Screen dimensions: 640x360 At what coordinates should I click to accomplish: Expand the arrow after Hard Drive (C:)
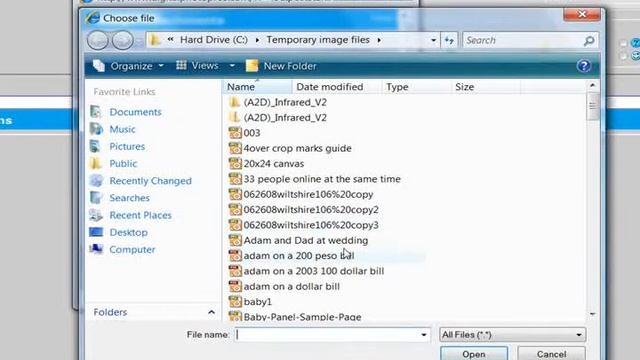[x=257, y=40]
